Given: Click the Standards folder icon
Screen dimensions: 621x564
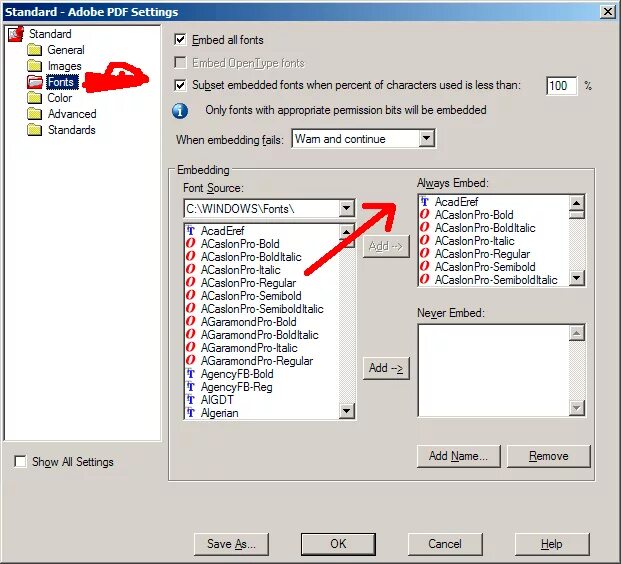Looking at the screenshot, I should point(34,130).
